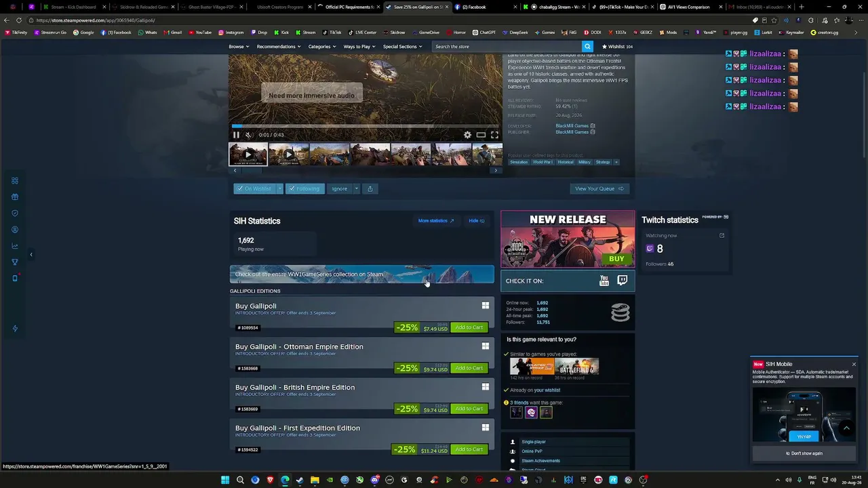Add First Expedition Edition to cart
The image size is (868, 488).
(469, 449)
